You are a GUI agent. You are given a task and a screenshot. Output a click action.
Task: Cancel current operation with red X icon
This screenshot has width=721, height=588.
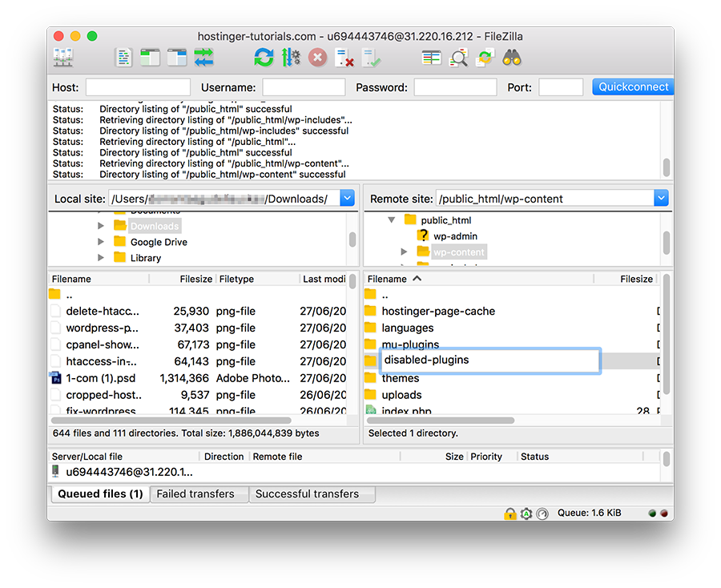pos(317,57)
